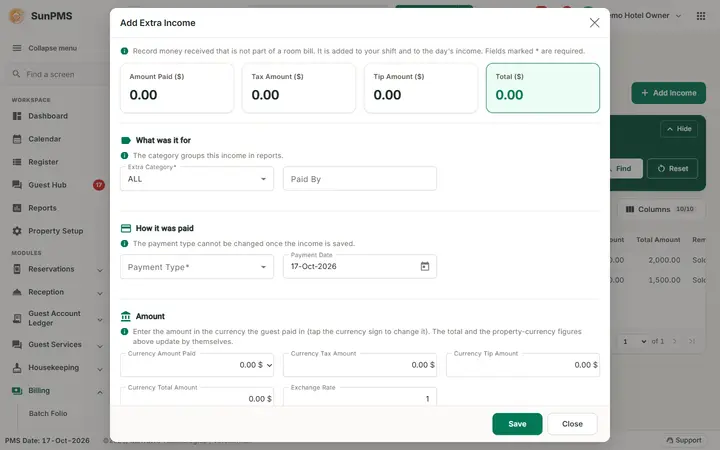This screenshot has height=450, width=720.
Task: Click the info icon beside the record money note
Action: (x=124, y=51)
